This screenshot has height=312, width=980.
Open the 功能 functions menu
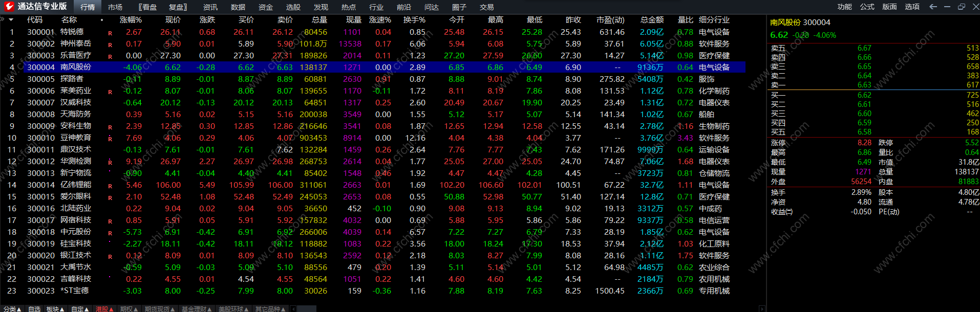[845, 7]
